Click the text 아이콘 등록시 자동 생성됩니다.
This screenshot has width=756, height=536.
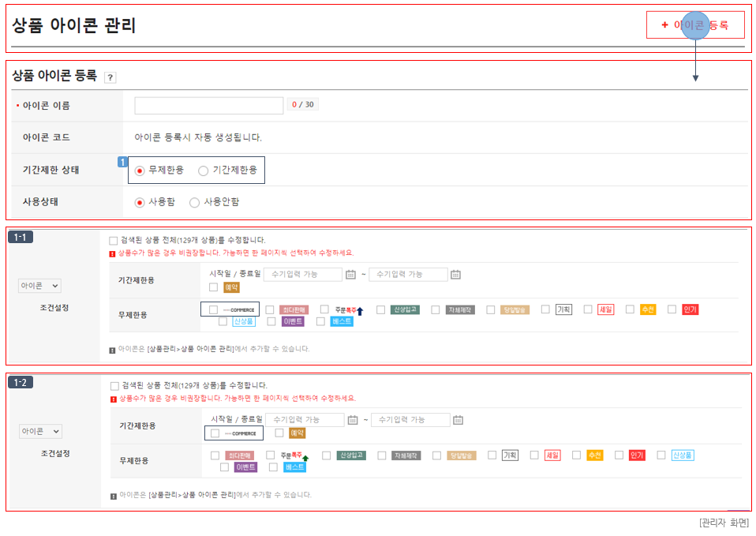[x=198, y=137]
